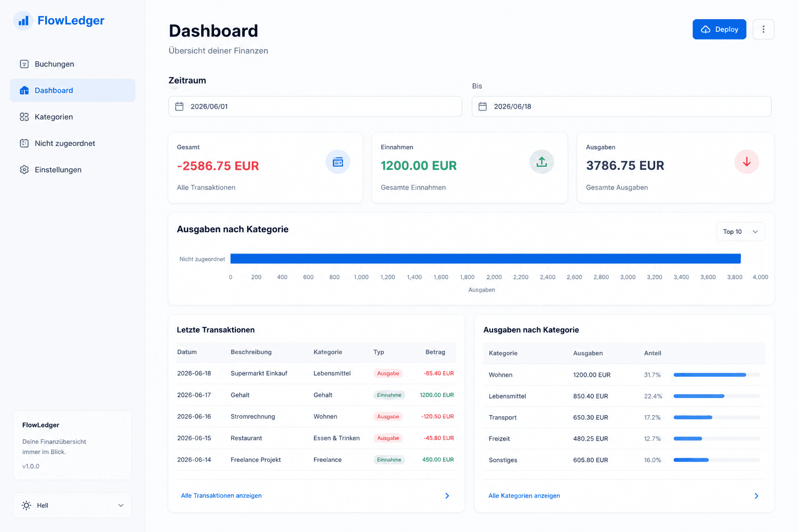Click the Betrag column header

435,352
